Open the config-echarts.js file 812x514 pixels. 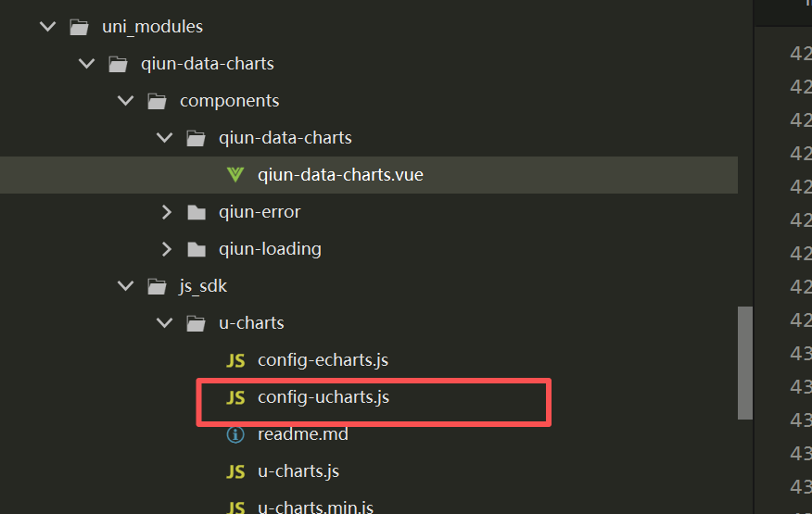point(323,360)
